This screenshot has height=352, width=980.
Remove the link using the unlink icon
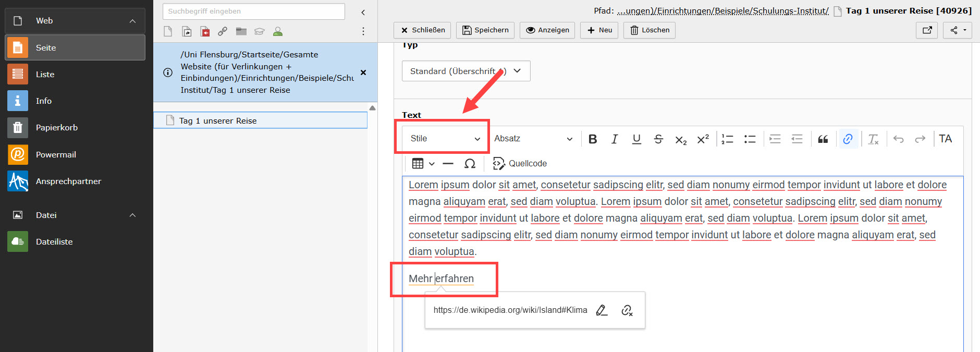(627, 310)
